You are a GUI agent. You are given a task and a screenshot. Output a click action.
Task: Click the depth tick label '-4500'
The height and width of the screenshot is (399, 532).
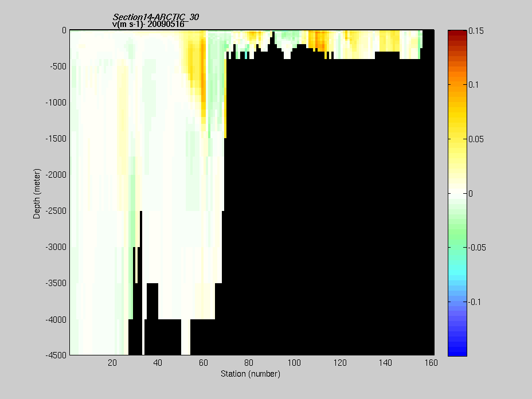(56, 355)
